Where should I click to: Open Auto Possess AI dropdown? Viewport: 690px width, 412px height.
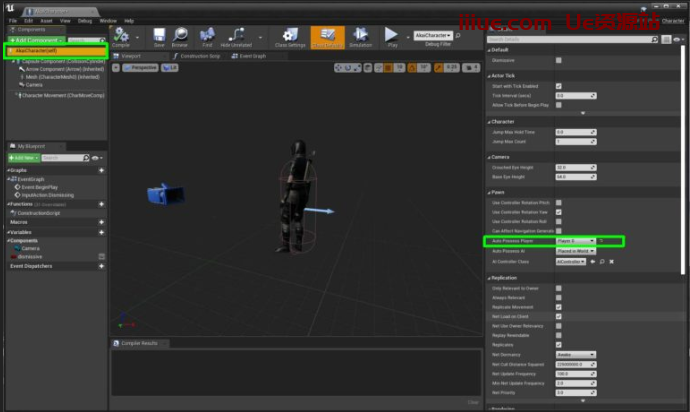pos(575,251)
